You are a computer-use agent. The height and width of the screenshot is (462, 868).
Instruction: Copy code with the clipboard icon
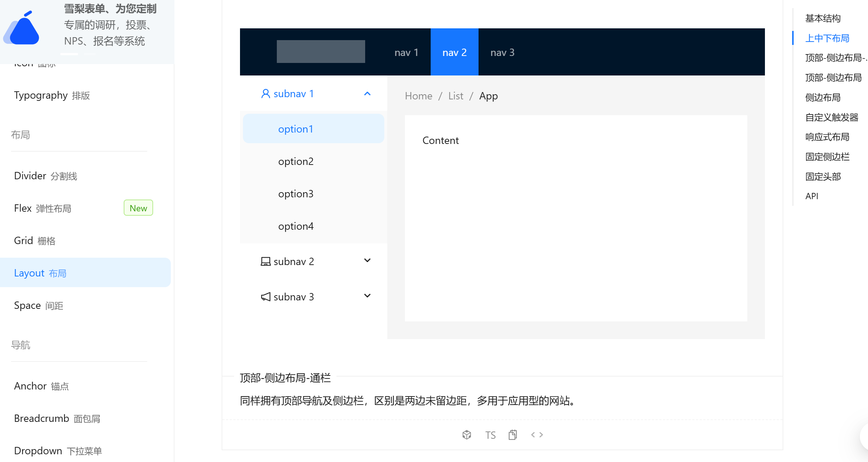[x=513, y=435]
